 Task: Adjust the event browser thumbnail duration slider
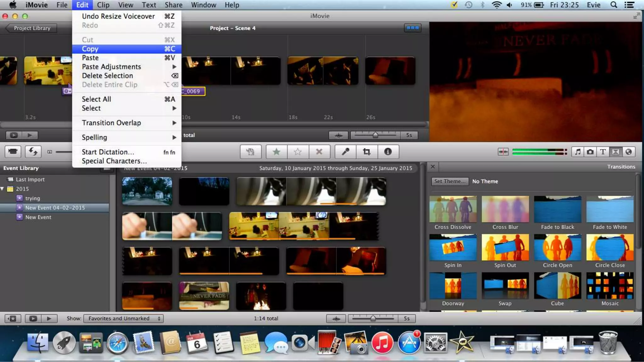click(x=373, y=318)
